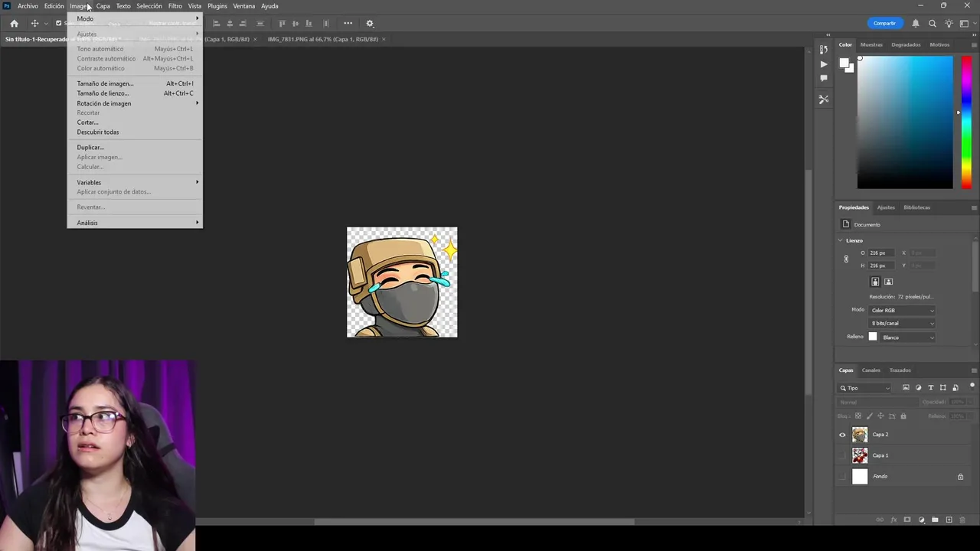Filter layers by pixel layers icon
Screen dimensions: 980x551
click(x=906, y=388)
